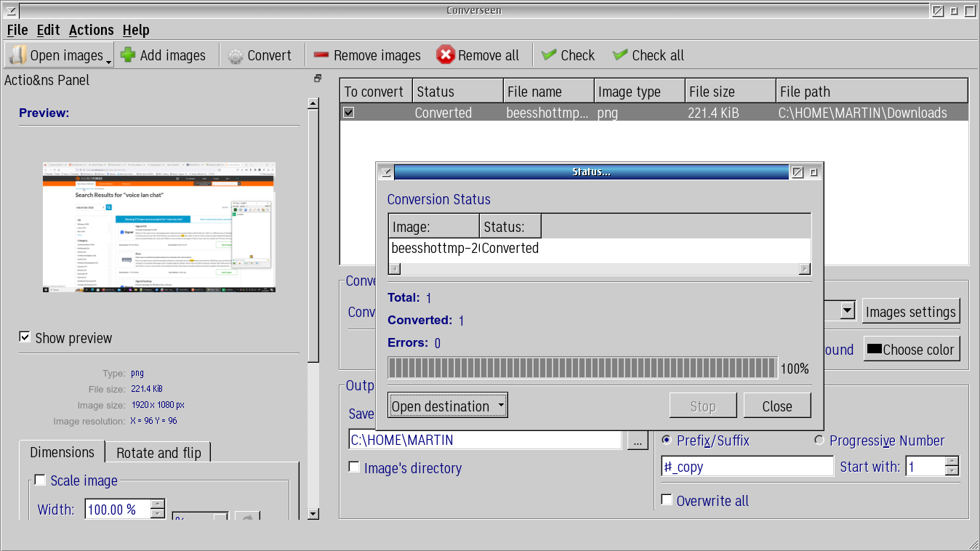Close the Status dialog with Close button
Viewport: 980px width, 551px height.
(776, 406)
